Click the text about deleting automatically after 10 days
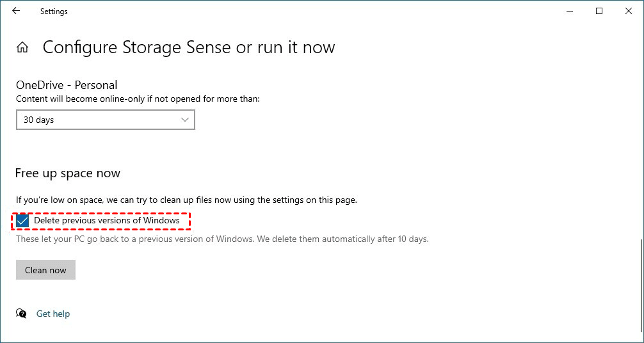 tap(222, 239)
